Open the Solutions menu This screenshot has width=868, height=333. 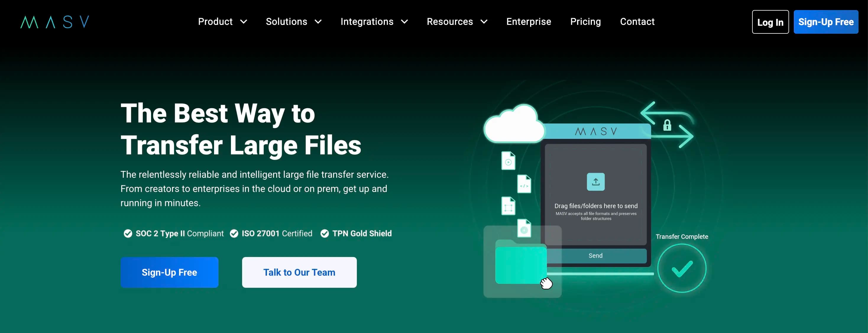[x=286, y=22]
